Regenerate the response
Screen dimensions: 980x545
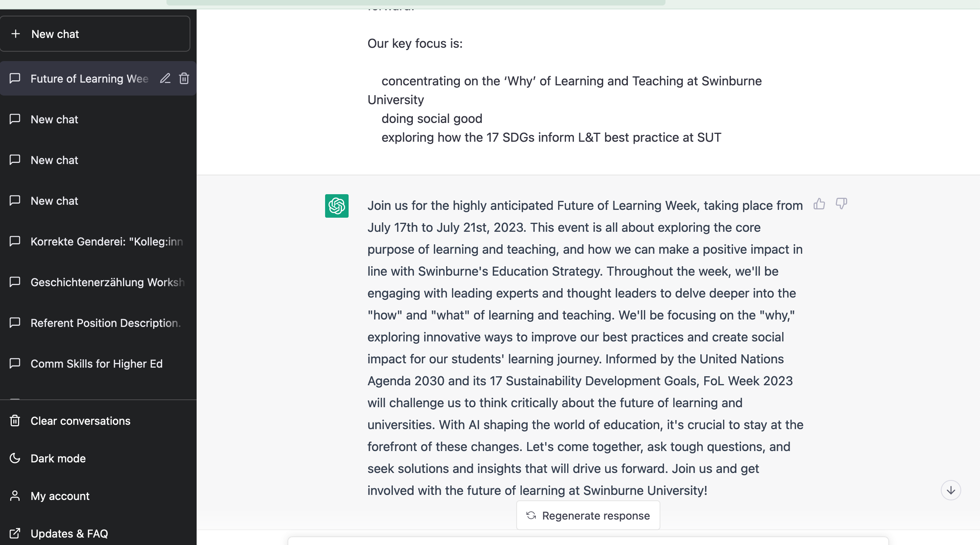[588, 516]
